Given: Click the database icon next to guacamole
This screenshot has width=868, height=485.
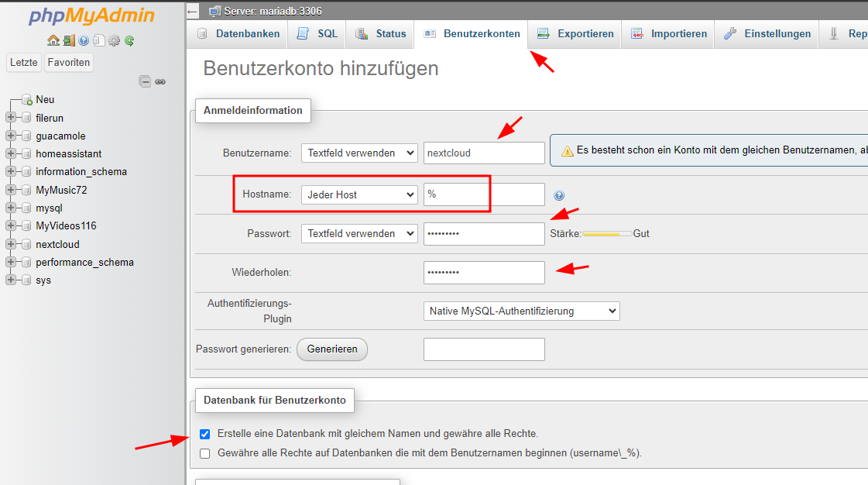Looking at the screenshot, I should click(x=26, y=136).
